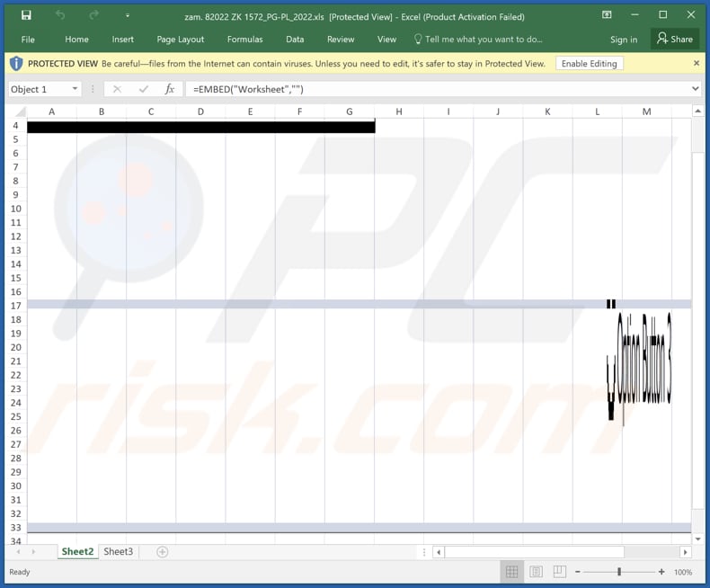Click the Save icon in the title bar
This screenshot has width=710, height=588.
click(26, 15)
